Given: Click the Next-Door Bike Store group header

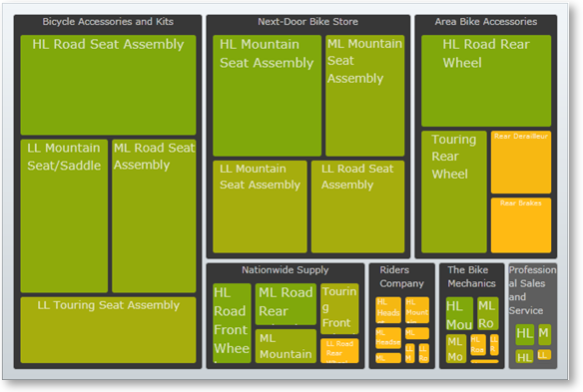Looking at the screenshot, I should 307,22.
